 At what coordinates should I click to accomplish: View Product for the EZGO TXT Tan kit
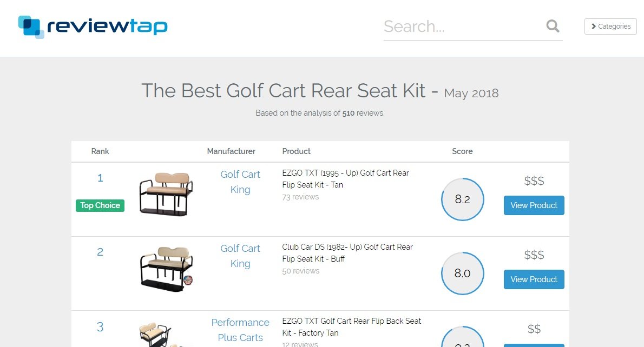click(x=534, y=205)
